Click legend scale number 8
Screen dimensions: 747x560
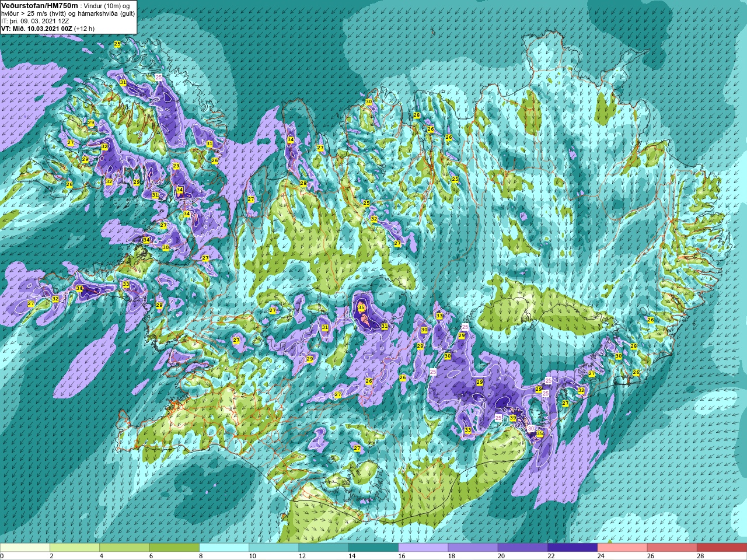202,556
